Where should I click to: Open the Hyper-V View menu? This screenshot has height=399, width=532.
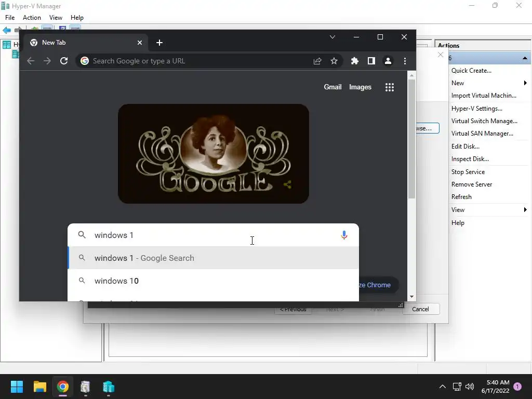pos(56,18)
